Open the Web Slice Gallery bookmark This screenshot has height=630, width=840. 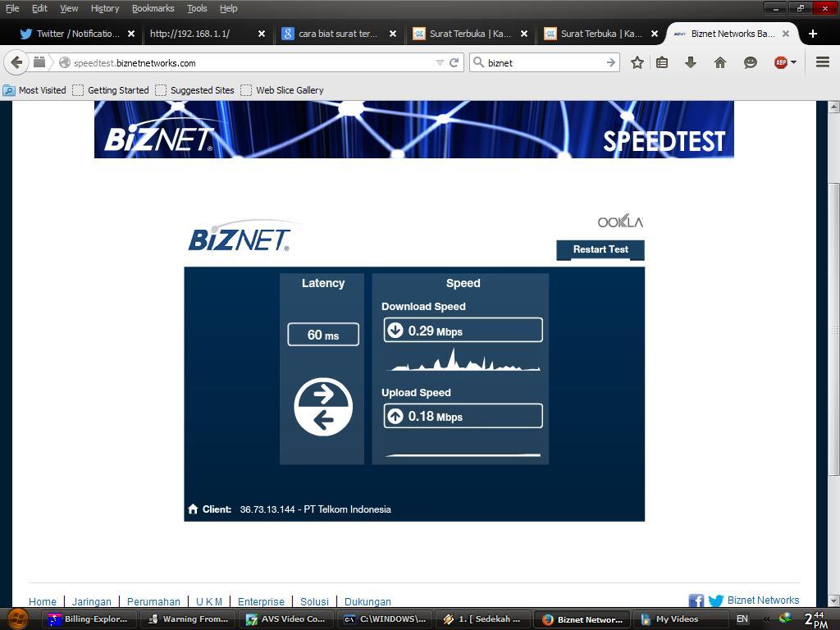pyautogui.click(x=282, y=90)
